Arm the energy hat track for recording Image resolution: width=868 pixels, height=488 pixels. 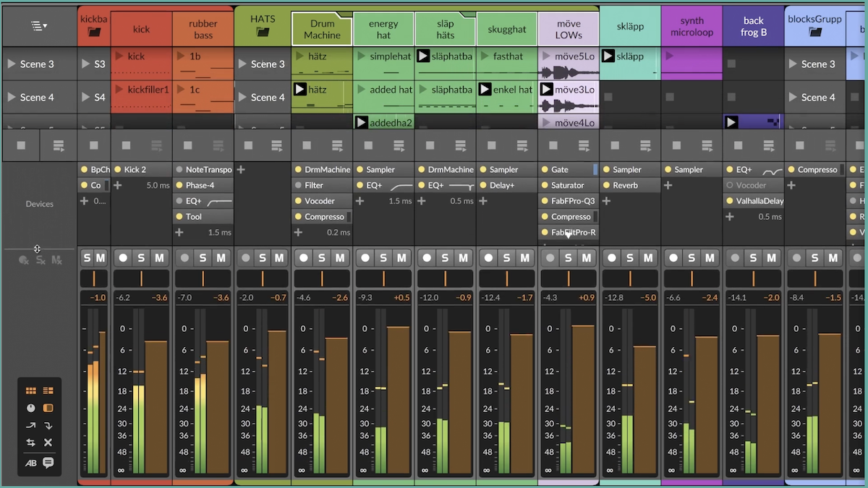365,257
